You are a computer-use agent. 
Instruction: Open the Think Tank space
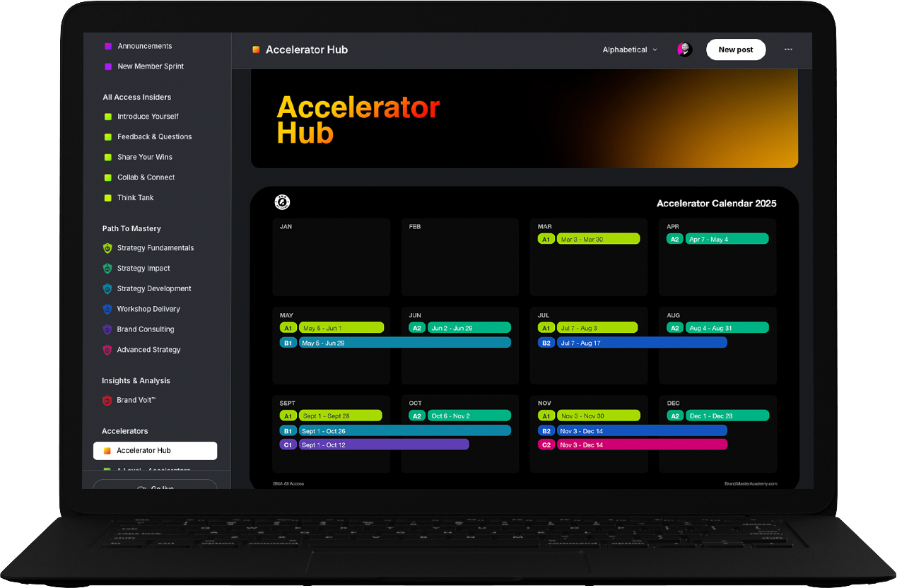pyautogui.click(x=136, y=198)
